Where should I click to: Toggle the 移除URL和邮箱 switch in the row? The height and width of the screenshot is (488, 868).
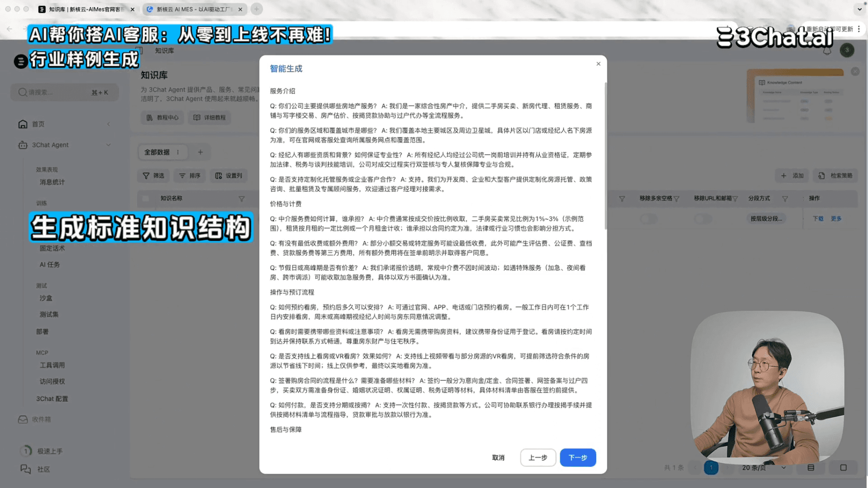click(702, 219)
